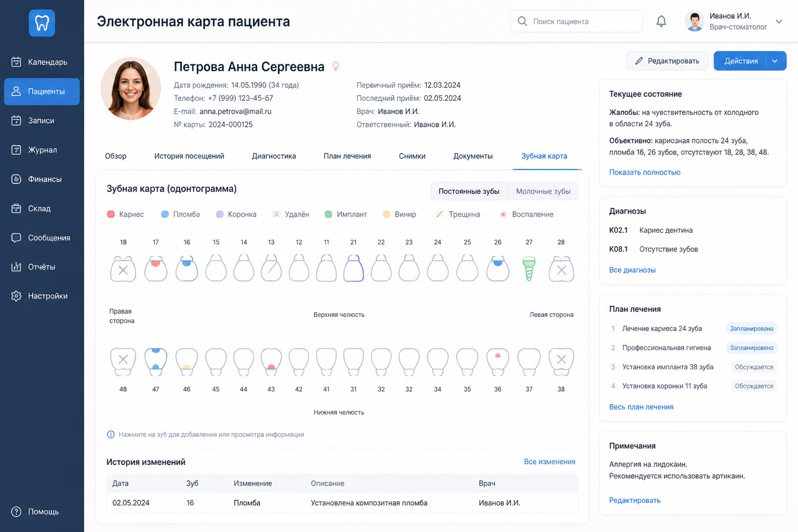Switch to Молочные зубы milk teeth

point(543,191)
